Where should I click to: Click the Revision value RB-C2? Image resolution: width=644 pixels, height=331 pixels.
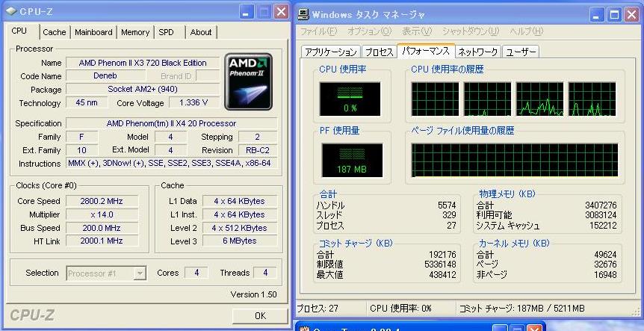(x=258, y=150)
